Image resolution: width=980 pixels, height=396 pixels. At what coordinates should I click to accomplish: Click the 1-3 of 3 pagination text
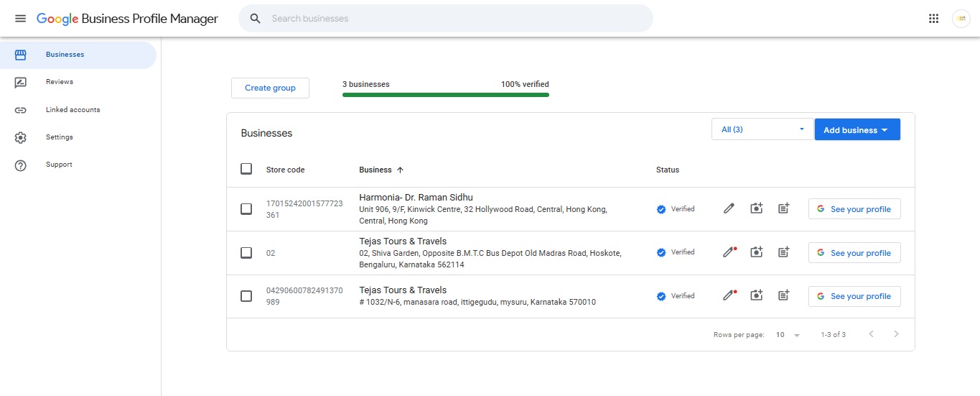pyautogui.click(x=834, y=335)
